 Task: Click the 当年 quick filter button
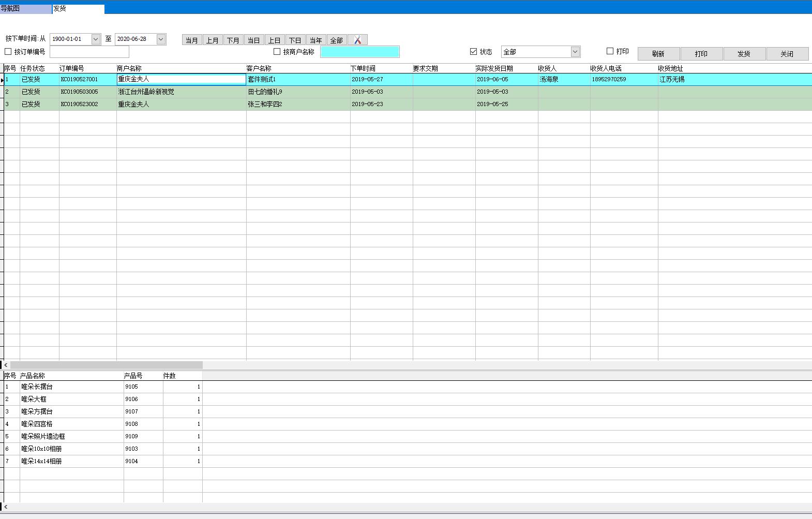pyautogui.click(x=316, y=40)
